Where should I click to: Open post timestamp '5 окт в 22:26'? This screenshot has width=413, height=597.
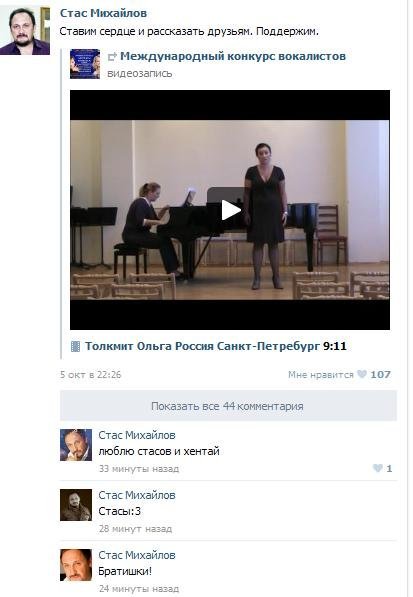coord(91,375)
